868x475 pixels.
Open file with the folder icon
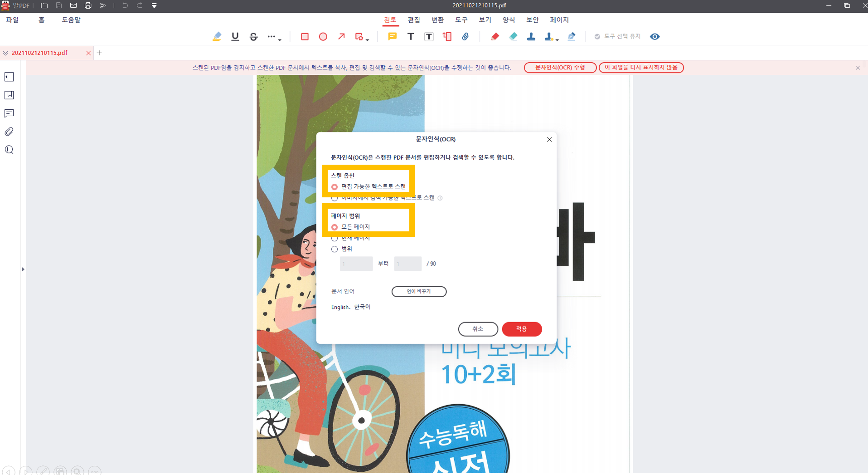(44, 5)
